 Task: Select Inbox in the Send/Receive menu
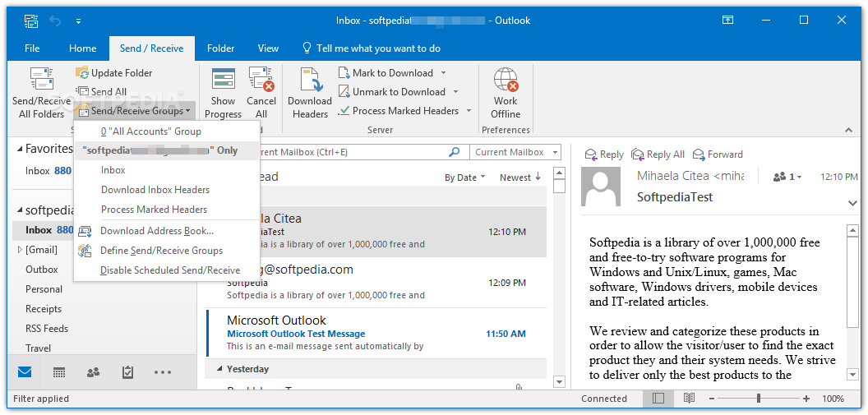click(x=167, y=170)
